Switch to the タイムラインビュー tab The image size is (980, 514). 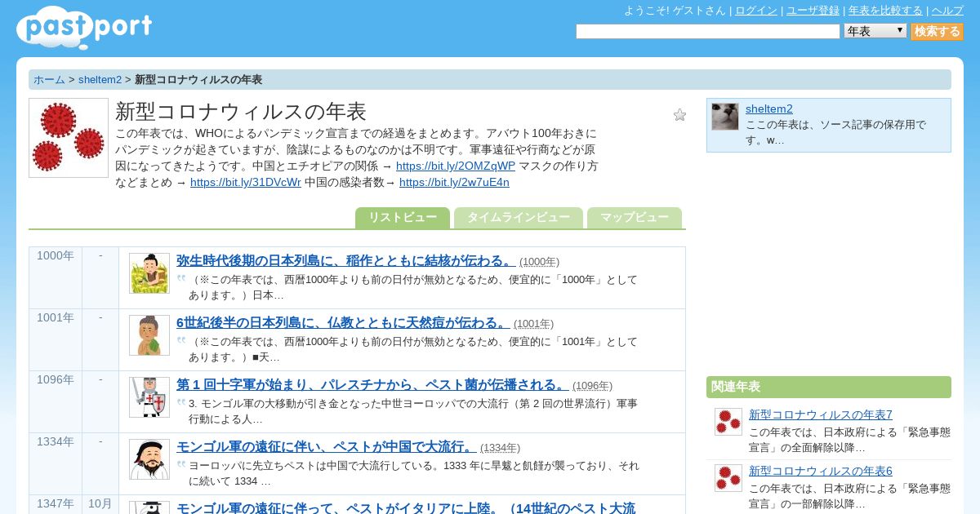pyautogui.click(x=519, y=218)
